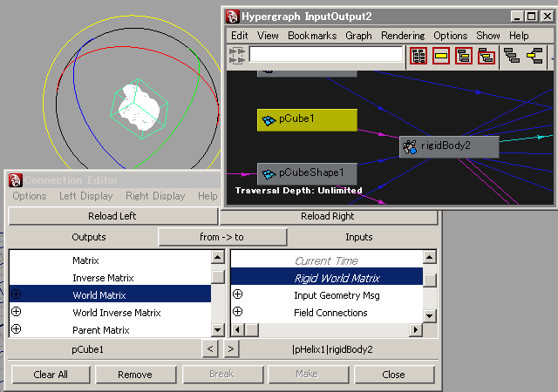
Task: Click the Reload Left button
Action: point(112,216)
